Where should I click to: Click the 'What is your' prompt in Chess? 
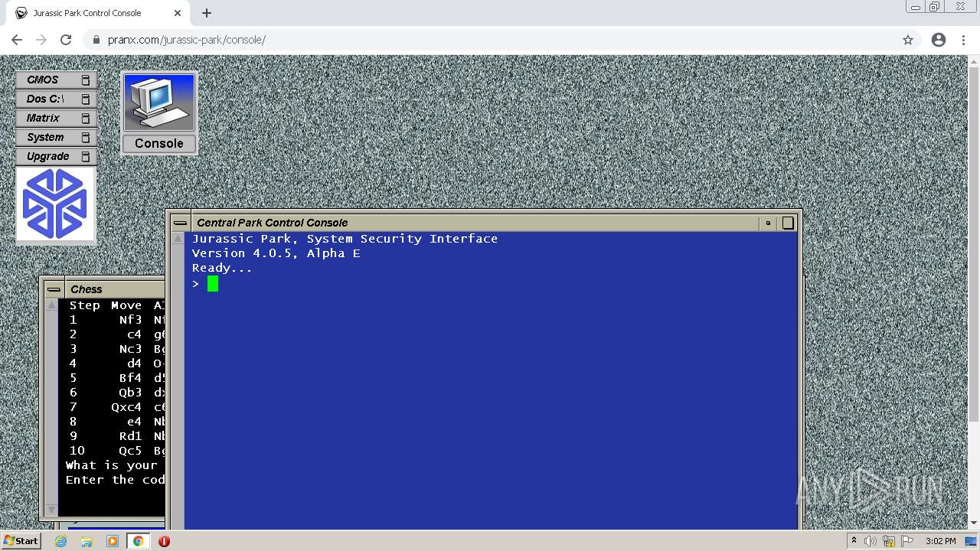[x=112, y=465]
